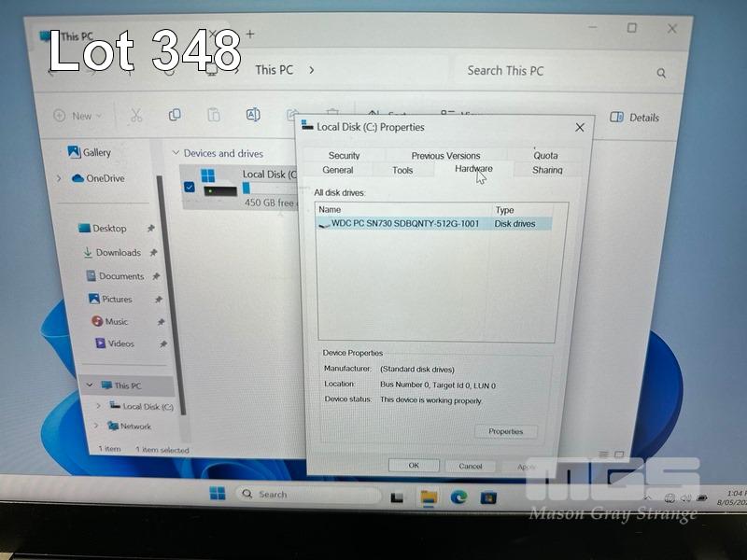Click the Properties button for the drive
Screen dimensions: 747x560
pos(505,431)
